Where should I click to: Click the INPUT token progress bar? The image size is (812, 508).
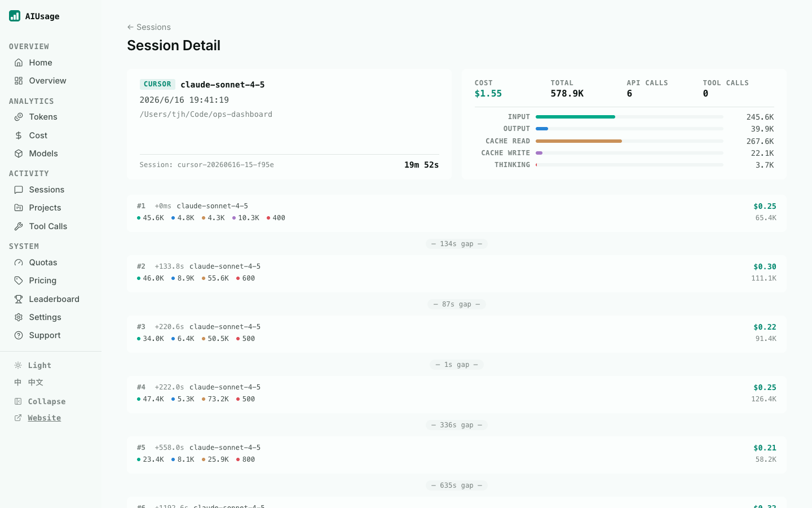point(629,117)
